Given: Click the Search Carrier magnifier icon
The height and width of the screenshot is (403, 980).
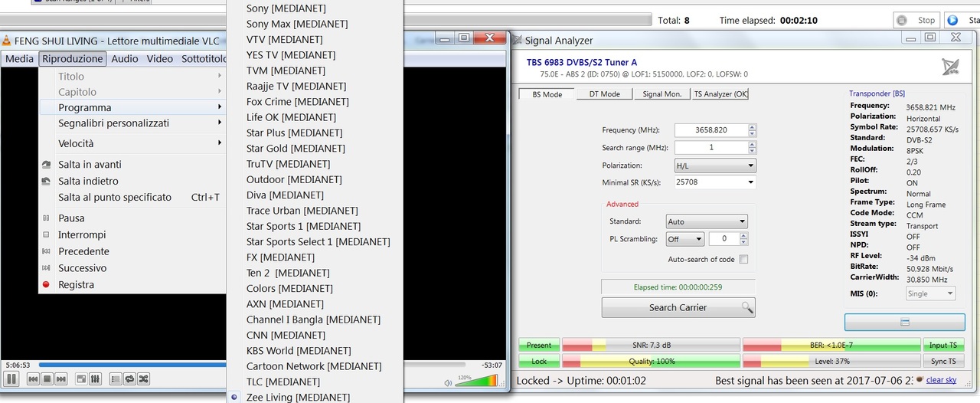Looking at the screenshot, I should [747, 308].
